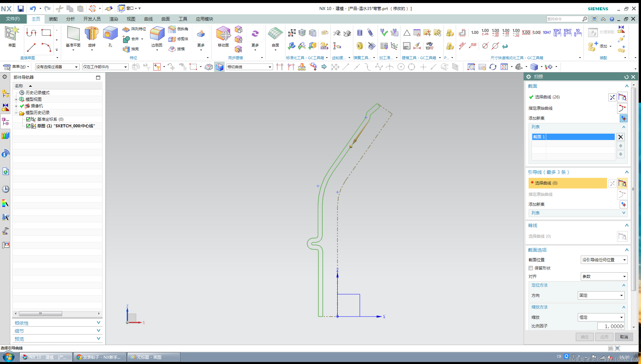641x364 pixels.
Task: Click the 比例因子 input field
Action: click(611, 326)
